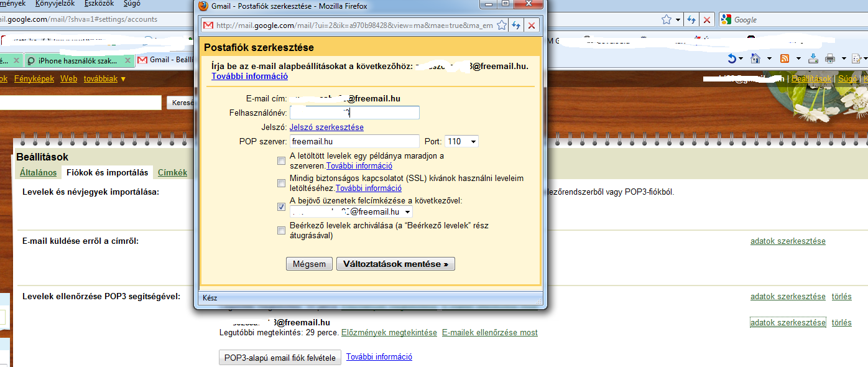Click További információ link beside SSL option
The height and width of the screenshot is (367, 868).
click(369, 188)
